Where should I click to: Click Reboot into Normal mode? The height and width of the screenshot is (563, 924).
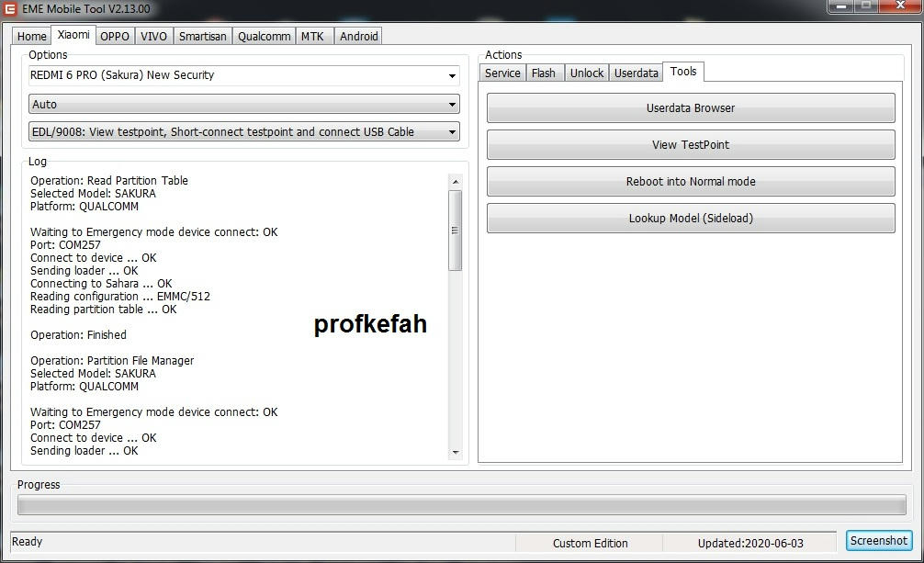[691, 182]
